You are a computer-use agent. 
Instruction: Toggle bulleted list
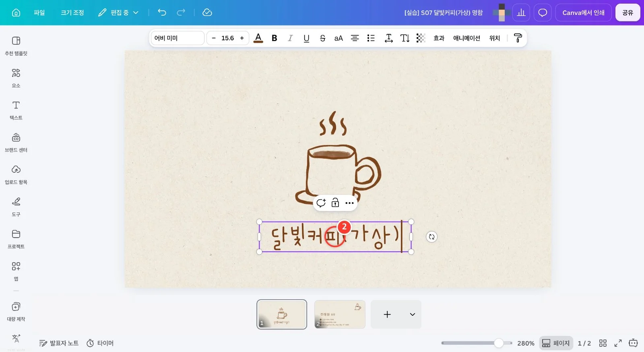click(371, 38)
